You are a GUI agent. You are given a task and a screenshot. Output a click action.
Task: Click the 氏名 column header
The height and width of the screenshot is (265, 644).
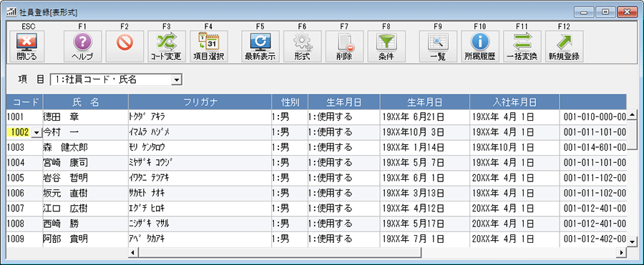(x=85, y=101)
